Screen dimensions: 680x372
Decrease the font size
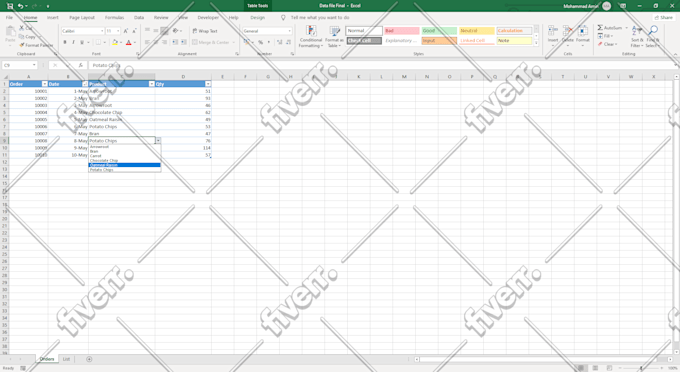point(134,31)
